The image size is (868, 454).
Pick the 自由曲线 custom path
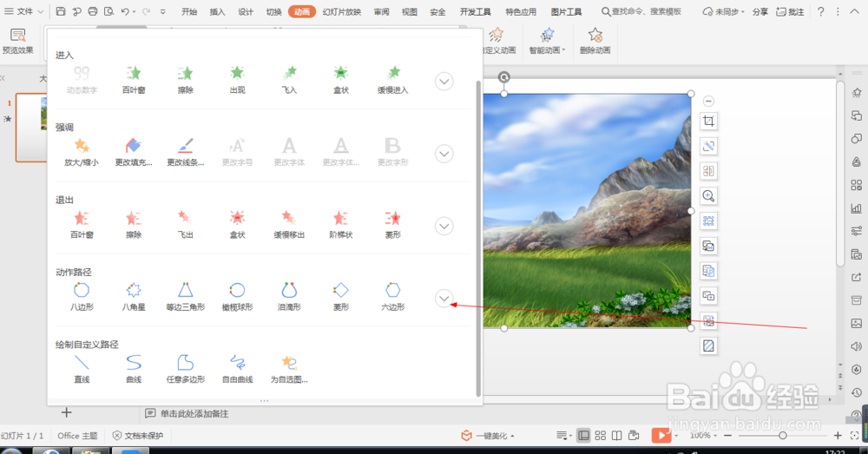coord(238,370)
